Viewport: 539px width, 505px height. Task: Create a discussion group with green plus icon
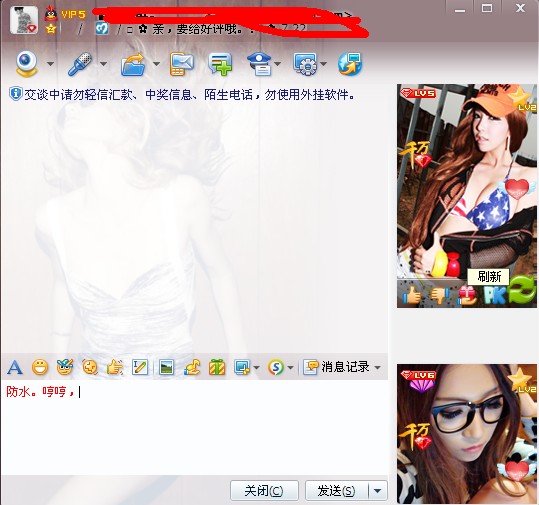[220, 64]
